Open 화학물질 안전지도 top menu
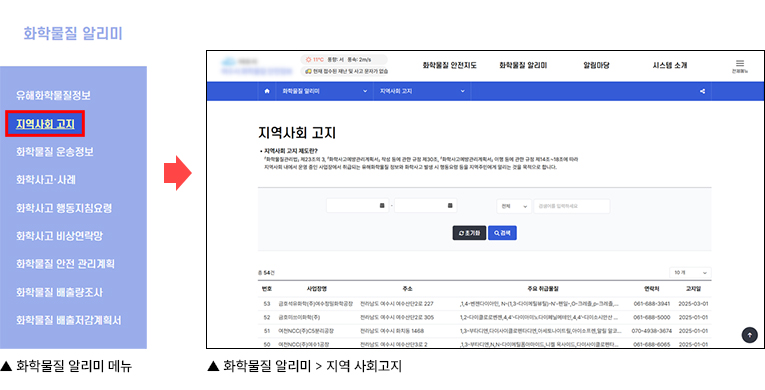This screenshot has height=390, width=765. (449, 65)
